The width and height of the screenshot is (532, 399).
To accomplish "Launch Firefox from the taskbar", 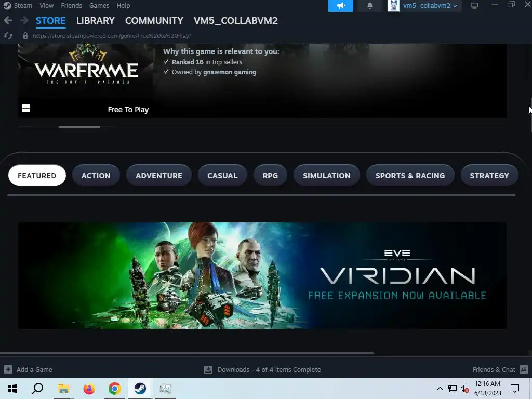I will (x=89, y=389).
